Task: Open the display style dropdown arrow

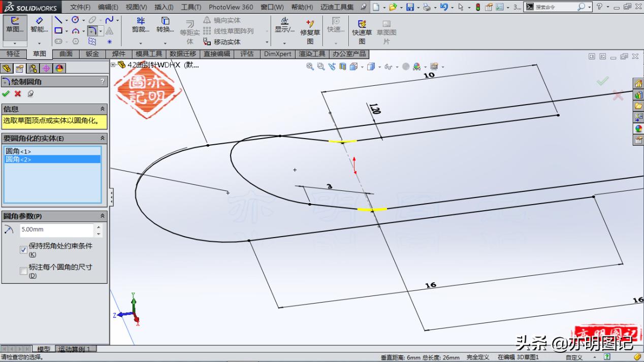Action: [379, 67]
